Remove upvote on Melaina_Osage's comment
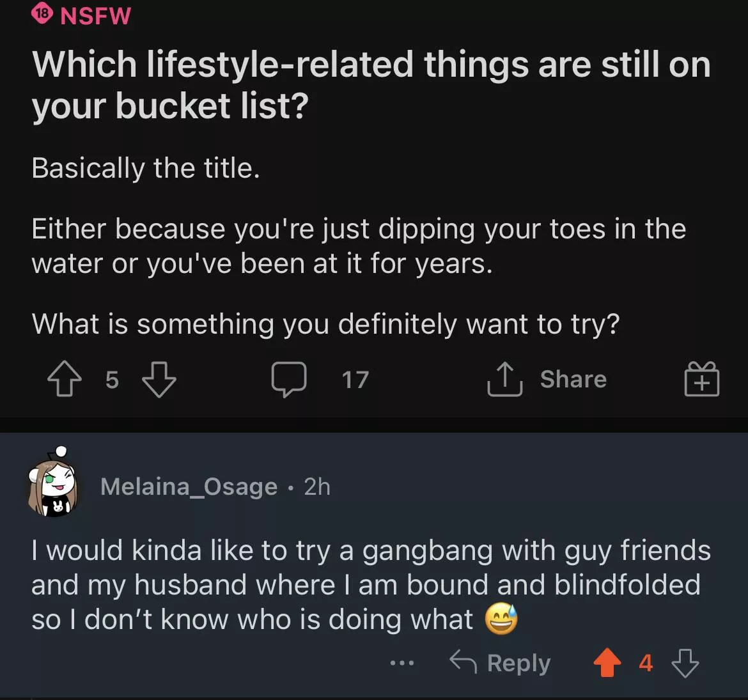Viewport: 748px width, 700px height. click(x=607, y=663)
